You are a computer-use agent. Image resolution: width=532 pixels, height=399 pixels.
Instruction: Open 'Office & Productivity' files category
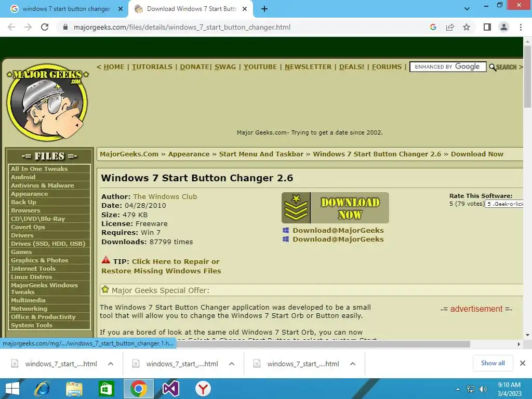pyautogui.click(x=43, y=317)
